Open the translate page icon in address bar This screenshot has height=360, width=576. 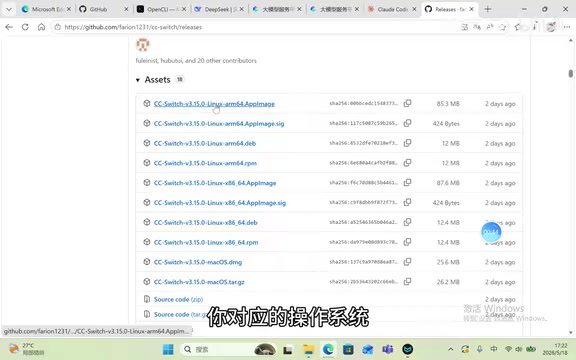(477, 27)
